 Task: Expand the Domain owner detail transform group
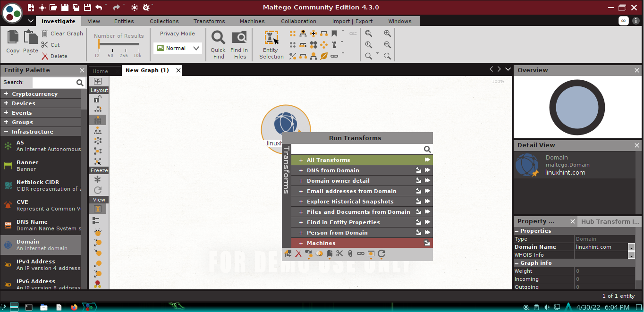301,181
